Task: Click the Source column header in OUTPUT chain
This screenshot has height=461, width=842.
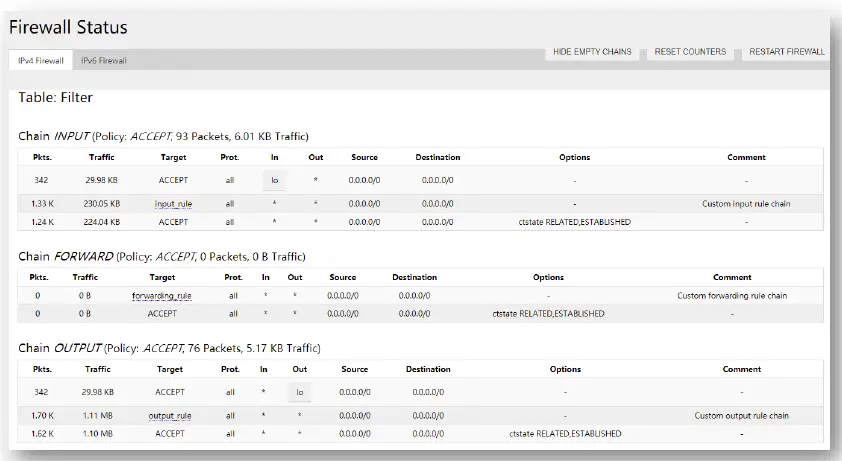Action: click(x=354, y=369)
